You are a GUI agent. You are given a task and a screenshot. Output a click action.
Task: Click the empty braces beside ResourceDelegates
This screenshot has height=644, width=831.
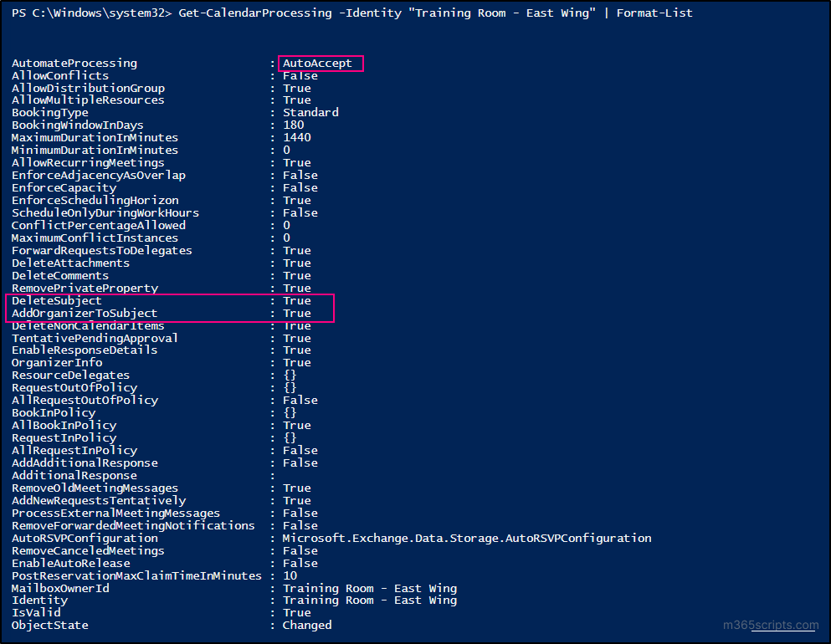290,376
